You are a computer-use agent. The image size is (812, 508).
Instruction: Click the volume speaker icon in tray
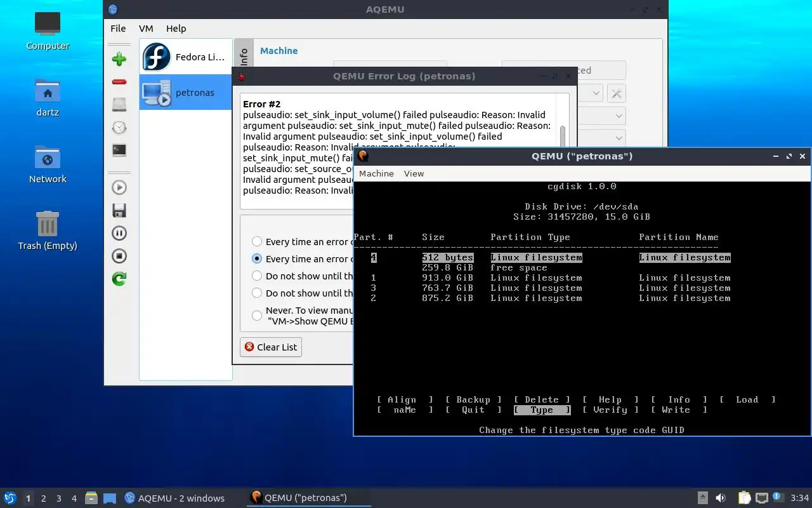721,498
